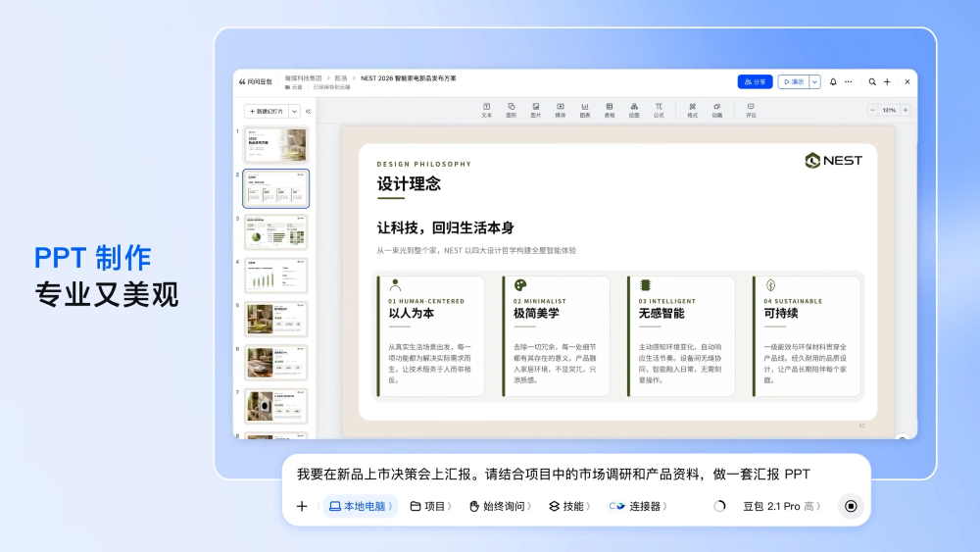Insert a picture via 图片
This screenshot has height=552, width=980.
[536, 110]
